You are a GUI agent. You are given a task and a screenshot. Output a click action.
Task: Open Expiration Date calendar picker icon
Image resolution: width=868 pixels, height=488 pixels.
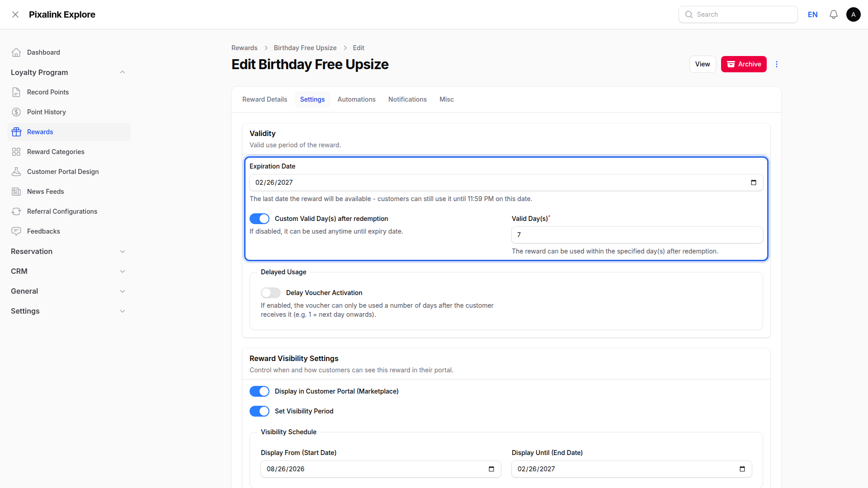[754, 183]
